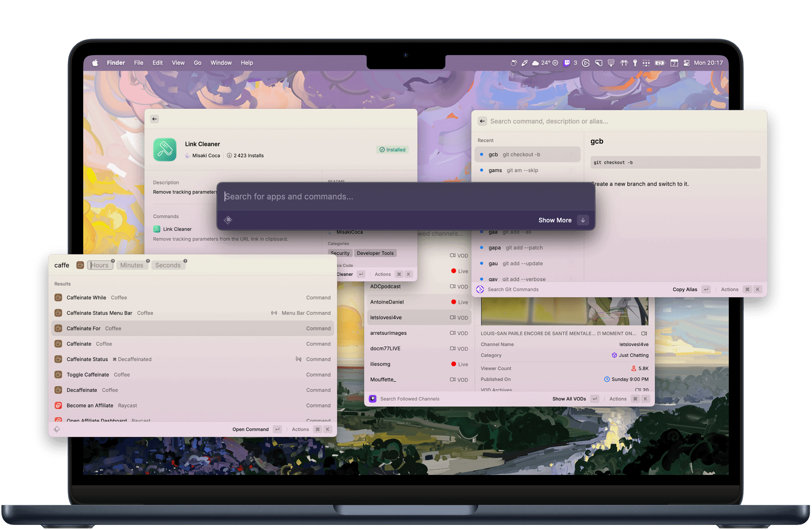Click the Twitch icon beside Search Followed Channels
812x530 pixels.
tap(373, 399)
